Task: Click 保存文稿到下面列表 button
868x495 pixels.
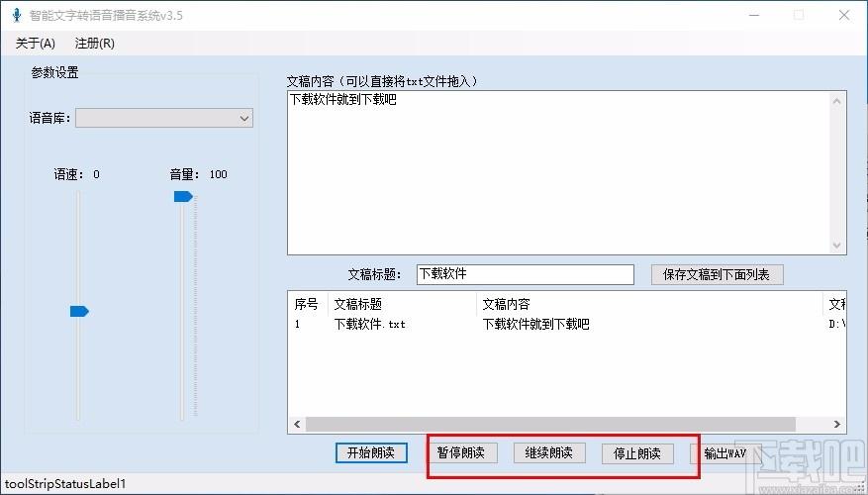Action: 717,274
